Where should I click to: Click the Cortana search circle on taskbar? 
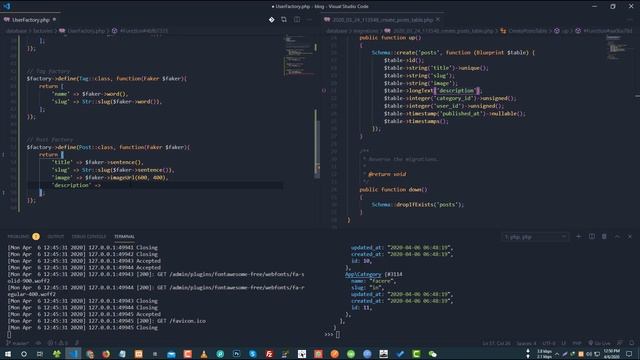point(24,354)
